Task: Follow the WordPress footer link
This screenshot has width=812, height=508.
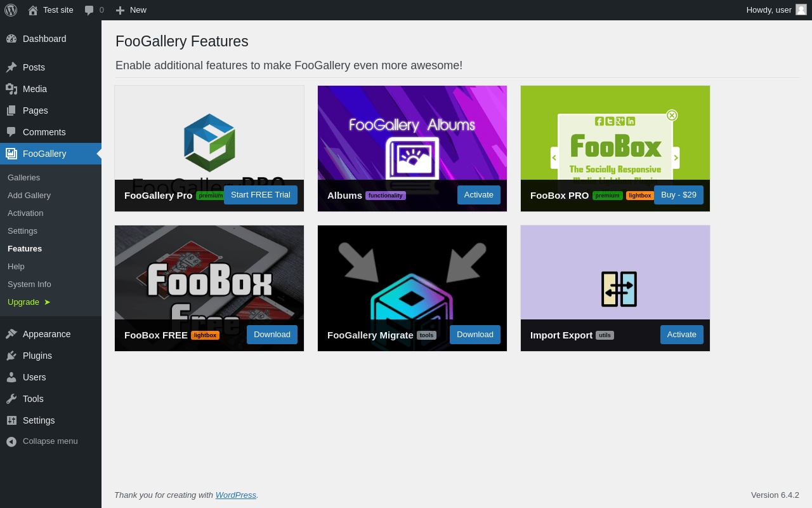Action: (x=236, y=495)
